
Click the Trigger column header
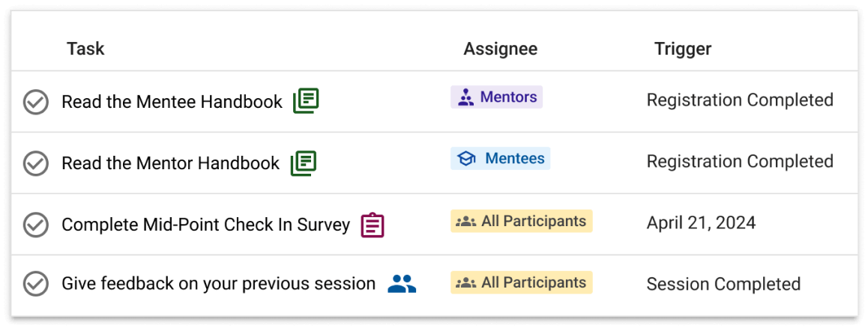tap(683, 49)
